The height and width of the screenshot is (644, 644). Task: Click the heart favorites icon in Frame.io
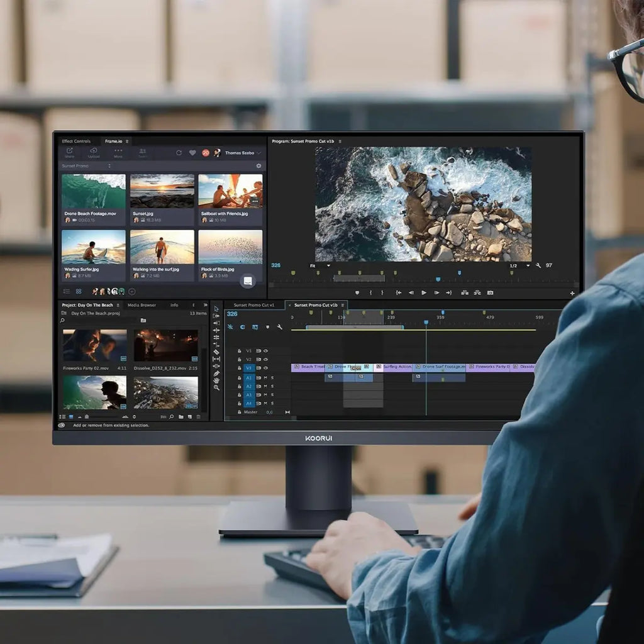pyautogui.click(x=192, y=153)
